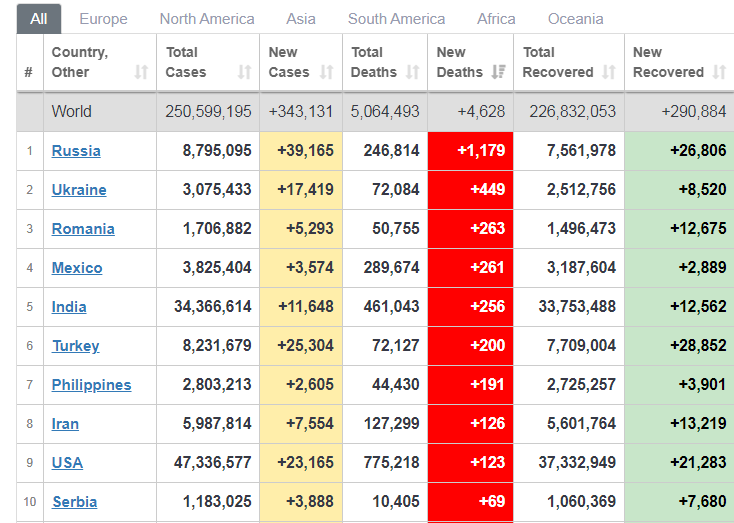
Task: Click the # rank column header
Action: pyautogui.click(x=29, y=72)
